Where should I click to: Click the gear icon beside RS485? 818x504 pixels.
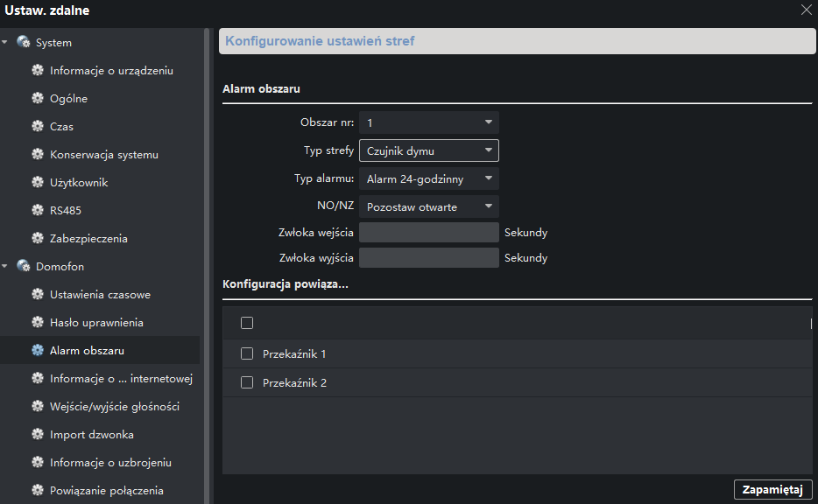pos(38,210)
